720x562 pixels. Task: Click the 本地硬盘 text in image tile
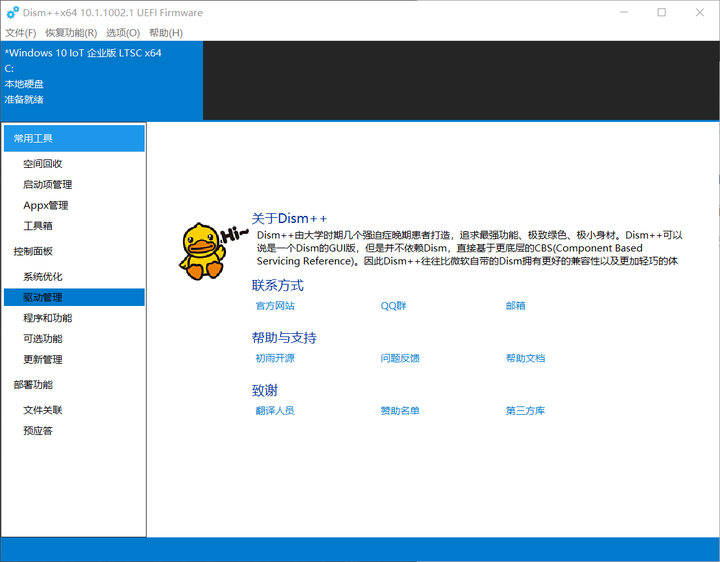click(24, 84)
